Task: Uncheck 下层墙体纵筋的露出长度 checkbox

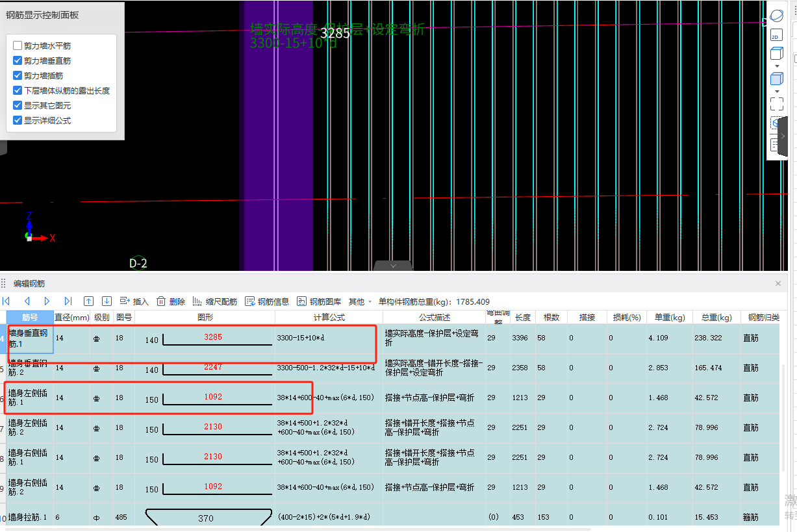Action: [18, 91]
